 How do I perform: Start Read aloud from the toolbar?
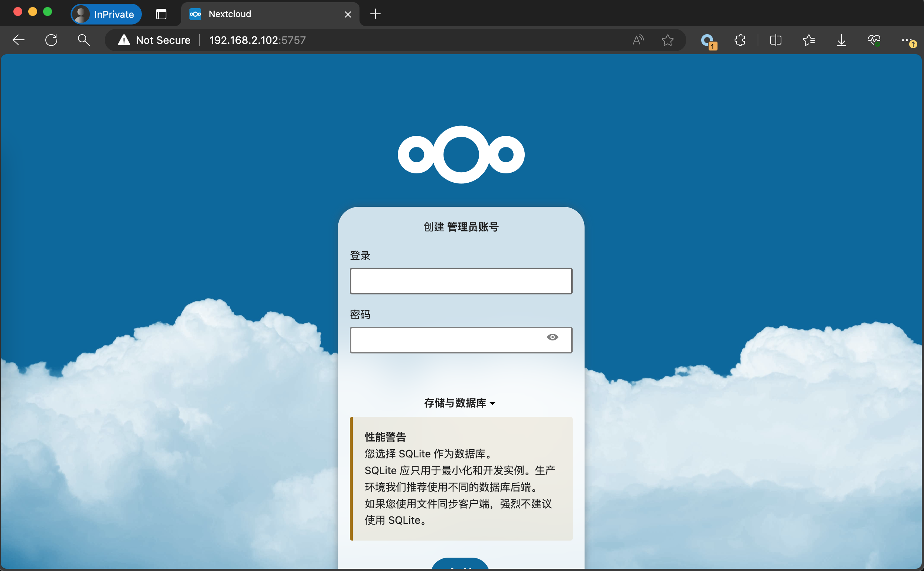click(638, 40)
